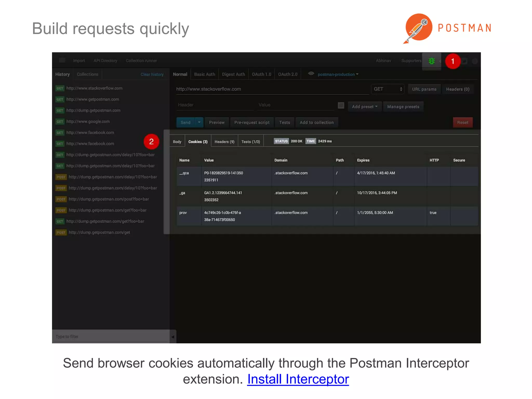Click the Preview button
This screenshot has height=399, width=532.
(217, 122)
